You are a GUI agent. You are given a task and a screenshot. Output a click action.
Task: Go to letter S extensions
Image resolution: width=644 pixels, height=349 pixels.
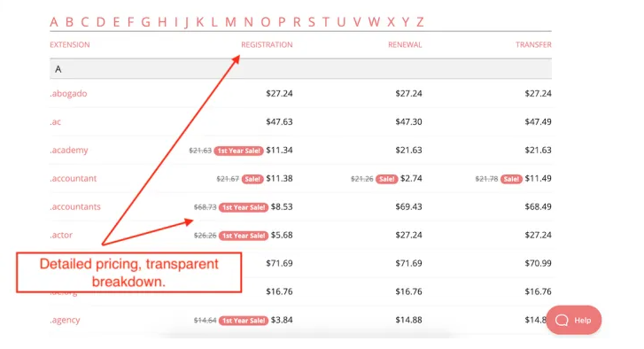[311, 22]
